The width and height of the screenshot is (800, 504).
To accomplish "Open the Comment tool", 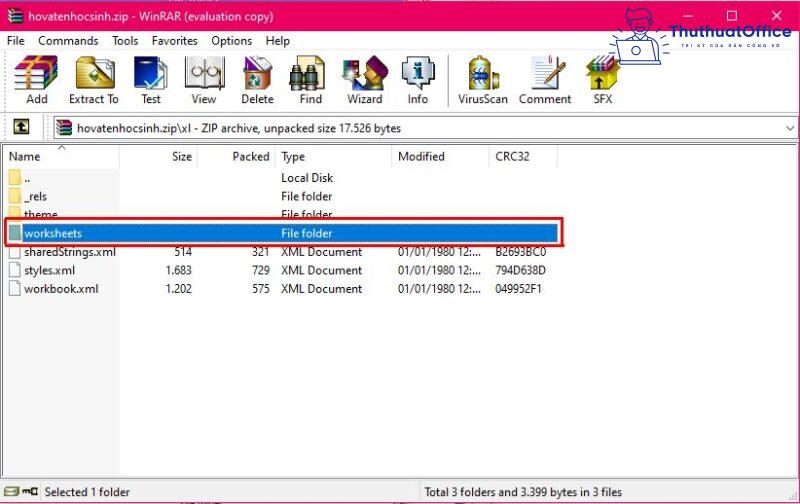I will [x=545, y=80].
